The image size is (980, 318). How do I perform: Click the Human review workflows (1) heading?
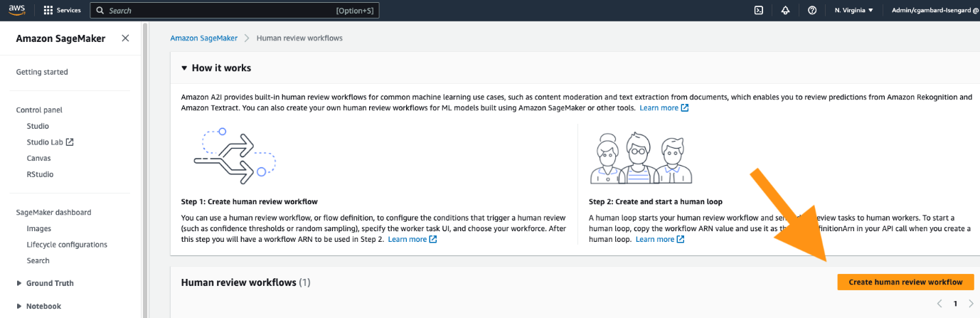pyautogui.click(x=246, y=282)
